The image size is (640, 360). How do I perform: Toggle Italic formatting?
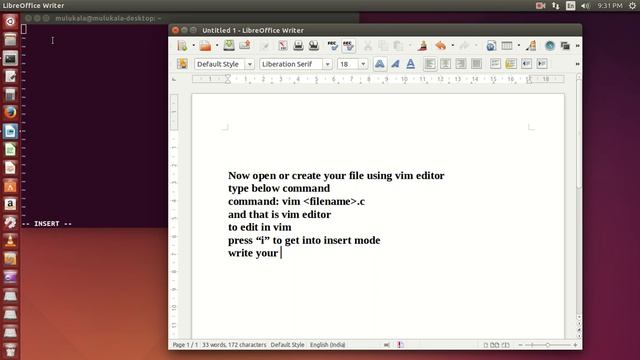(x=395, y=64)
